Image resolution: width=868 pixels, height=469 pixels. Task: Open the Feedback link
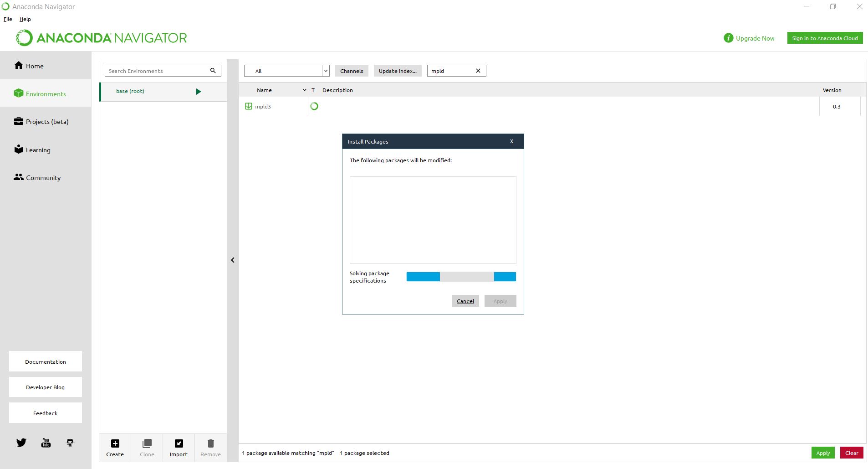tap(46, 413)
